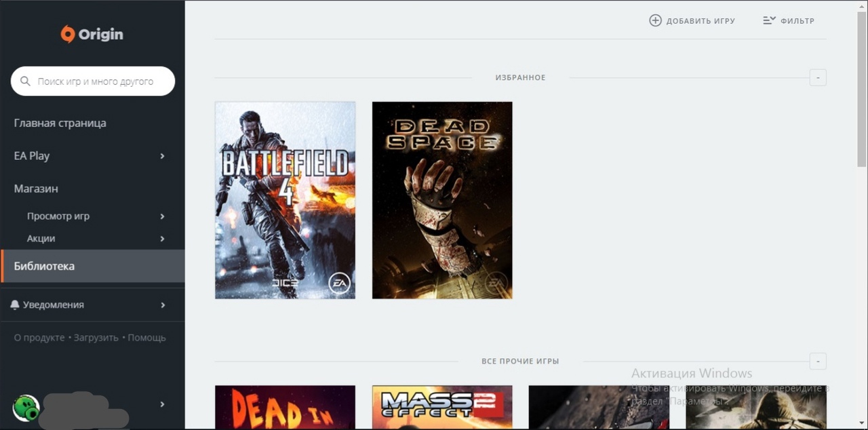
Task: Focus the games search field
Action: [93, 81]
